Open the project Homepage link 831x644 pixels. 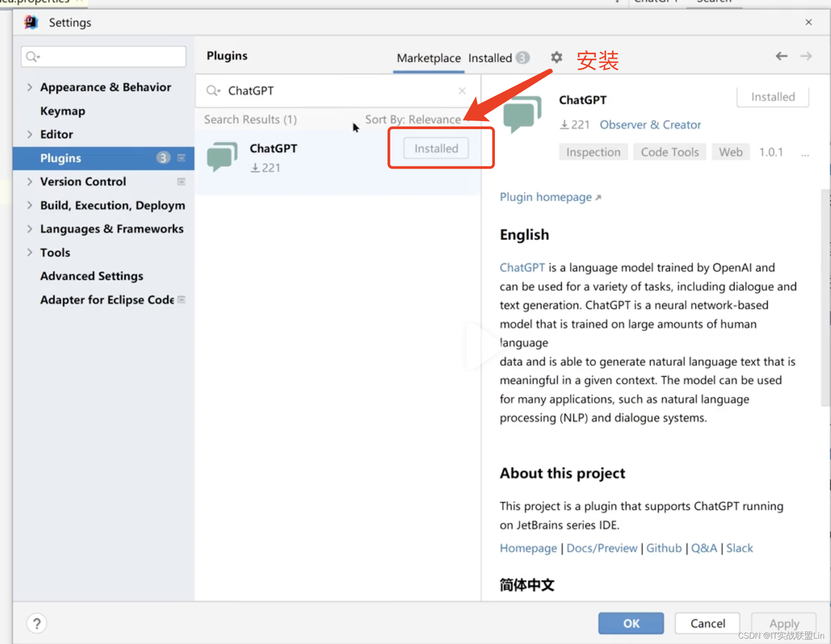[528, 548]
